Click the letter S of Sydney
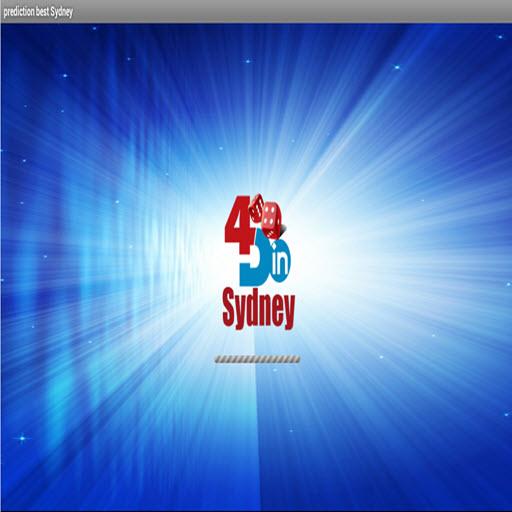Screen dimensions: 512x512 (x=229, y=307)
